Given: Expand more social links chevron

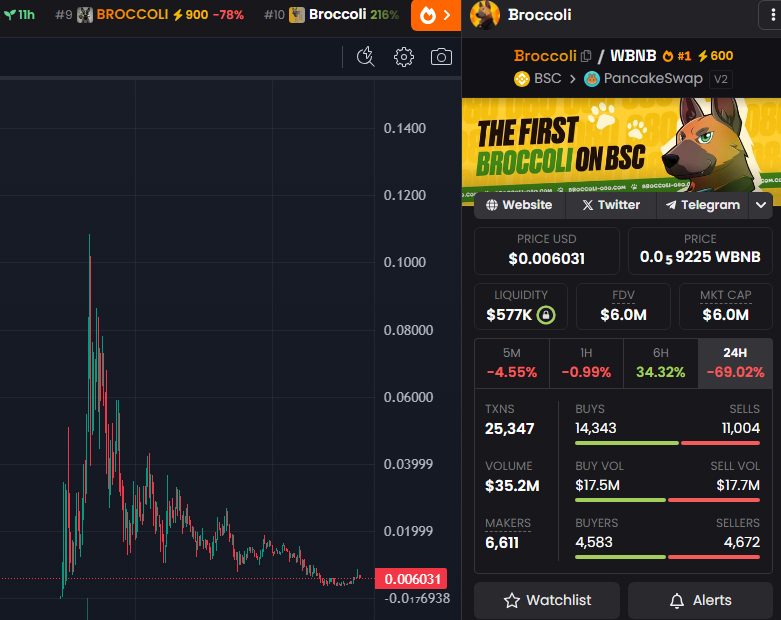Looking at the screenshot, I should tap(761, 205).
